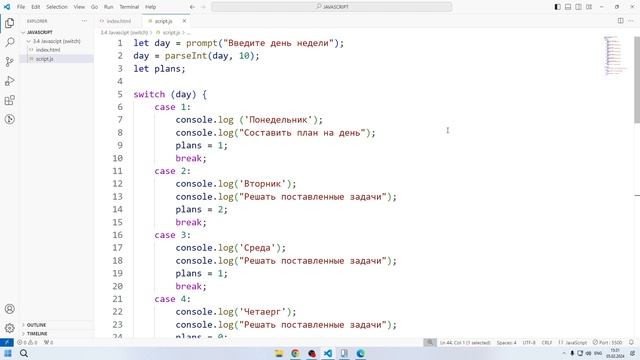The width and height of the screenshot is (640, 360).
Task: Click the command center search box
Action: click(x=332, y=7)
